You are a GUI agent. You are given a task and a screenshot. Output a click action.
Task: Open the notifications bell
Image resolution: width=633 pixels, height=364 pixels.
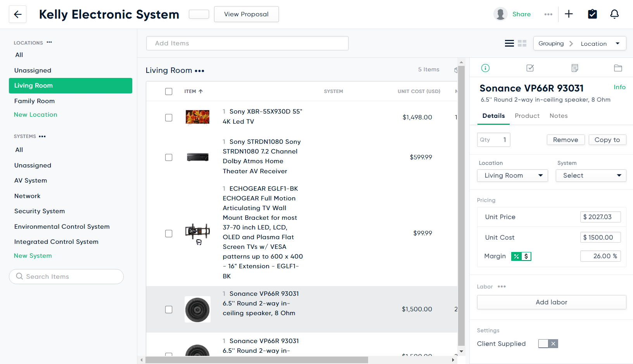point(614,14)
